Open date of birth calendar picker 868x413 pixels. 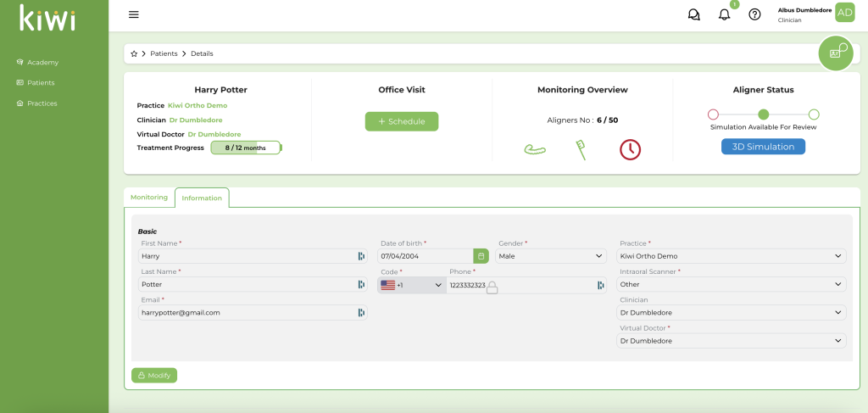pyautogui.click(x=481, y=255)
